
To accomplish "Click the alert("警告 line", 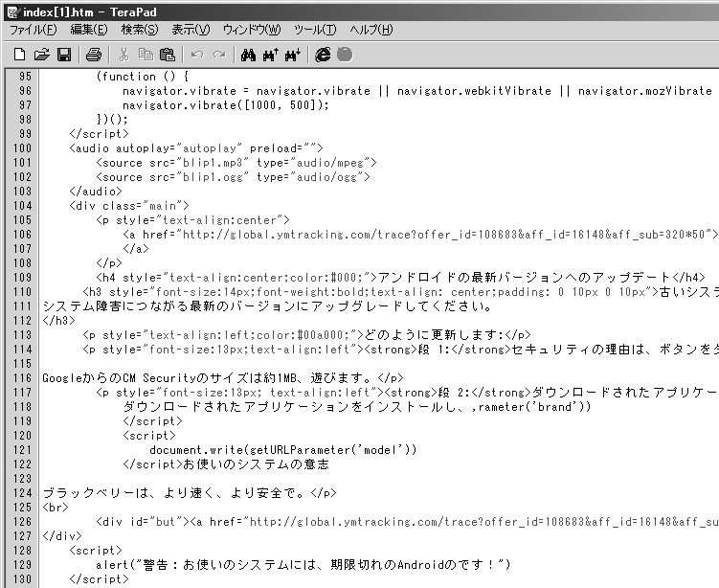I will tap(303, 565).
